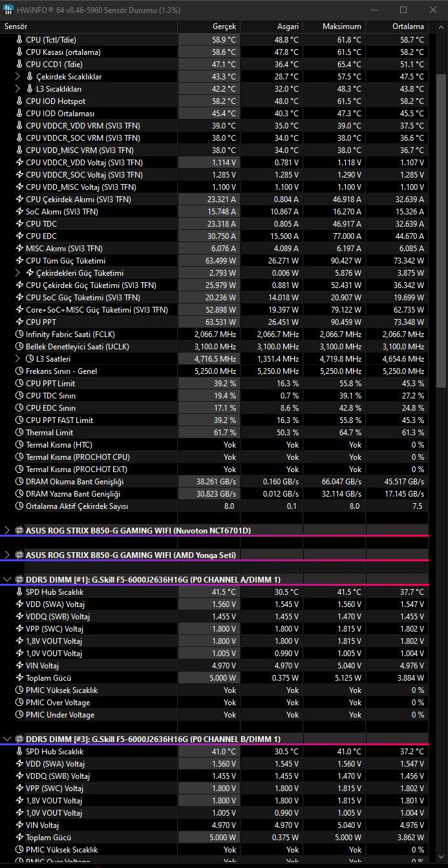448x868 pixels.
Task: Expand L3 Saatleri sub-list
Action: (18, 358)
